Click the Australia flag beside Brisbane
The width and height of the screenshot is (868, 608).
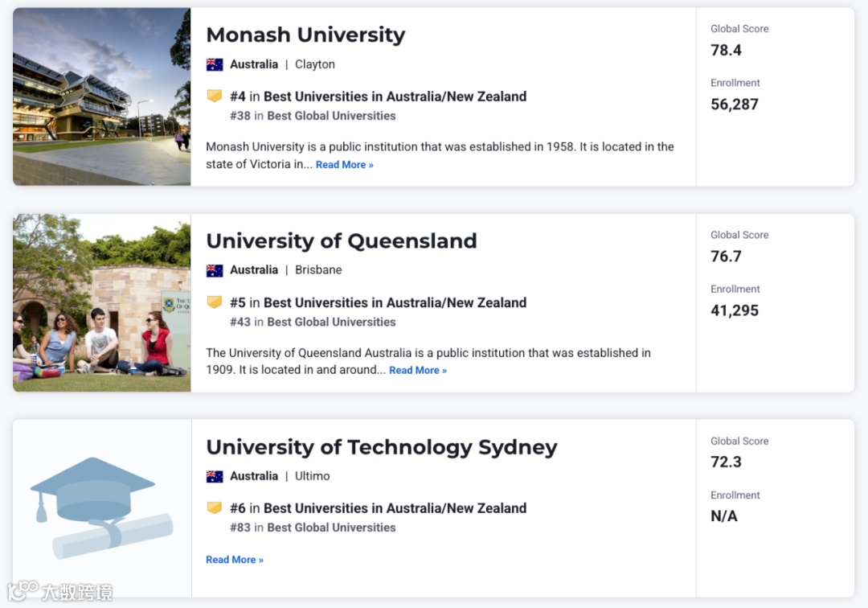pyautogui.click(x=215, y=270)
